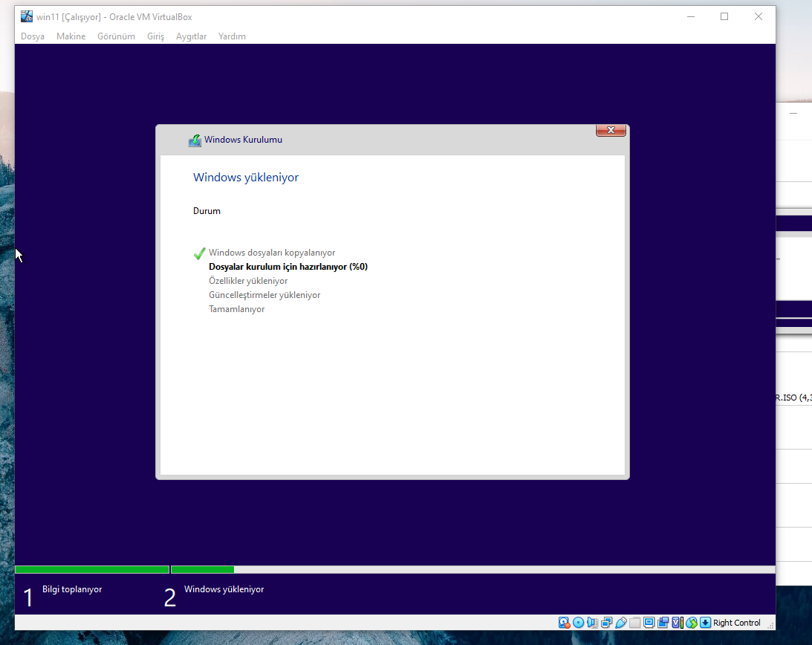This screenshot has height=645, width=812.
Task: Click the hard disk activity status icon
Action: coord(564,623)
